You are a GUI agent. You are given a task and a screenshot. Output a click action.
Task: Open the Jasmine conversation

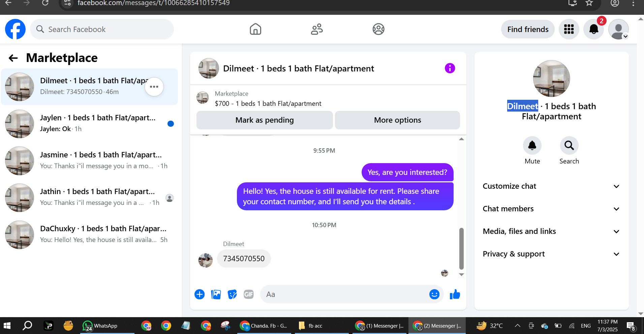(89, 161)
